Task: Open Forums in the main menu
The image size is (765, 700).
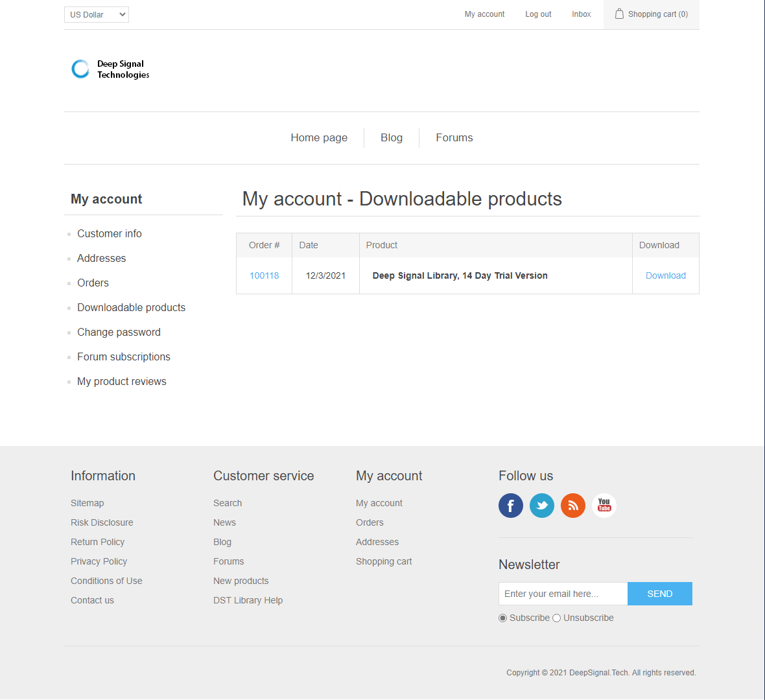Action: [454, 137]
